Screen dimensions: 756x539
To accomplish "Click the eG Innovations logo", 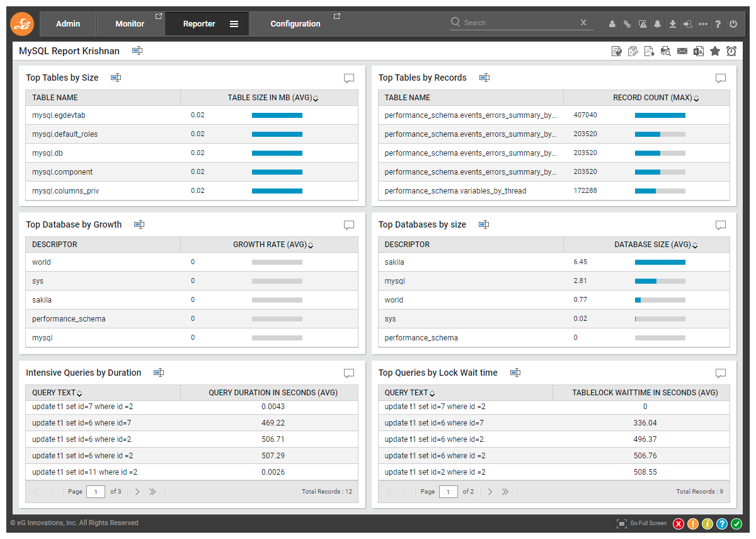I will click(x=22, y=24).
